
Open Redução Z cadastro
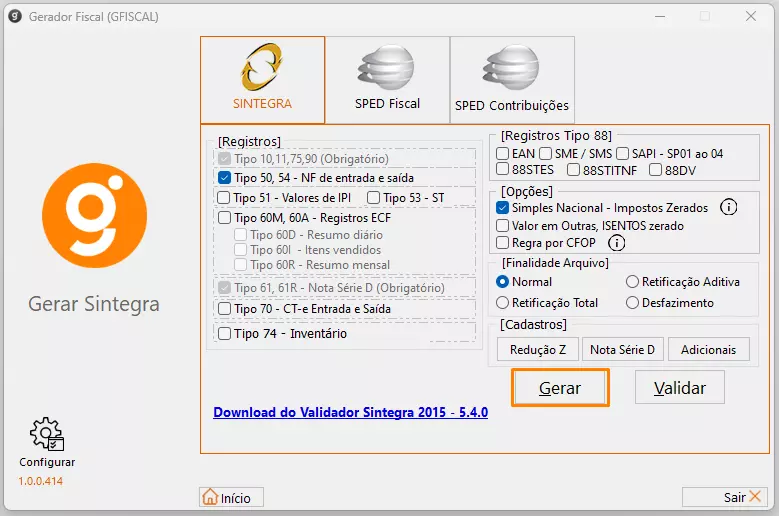click(x=538, y=350)
